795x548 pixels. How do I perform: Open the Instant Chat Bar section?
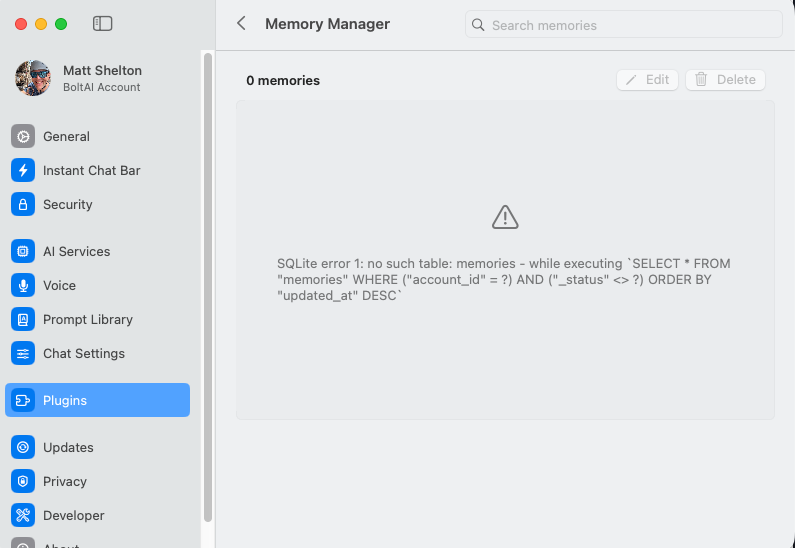[97, 170]
